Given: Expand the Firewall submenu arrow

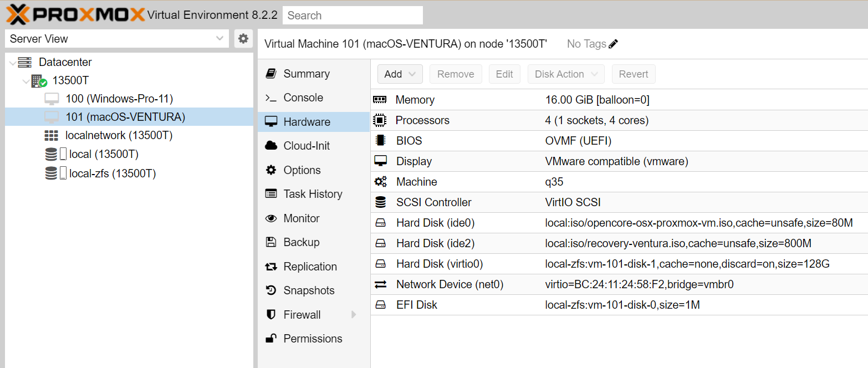Looking at the screenshot, I should pyautogui.click(x=354, y=315).
